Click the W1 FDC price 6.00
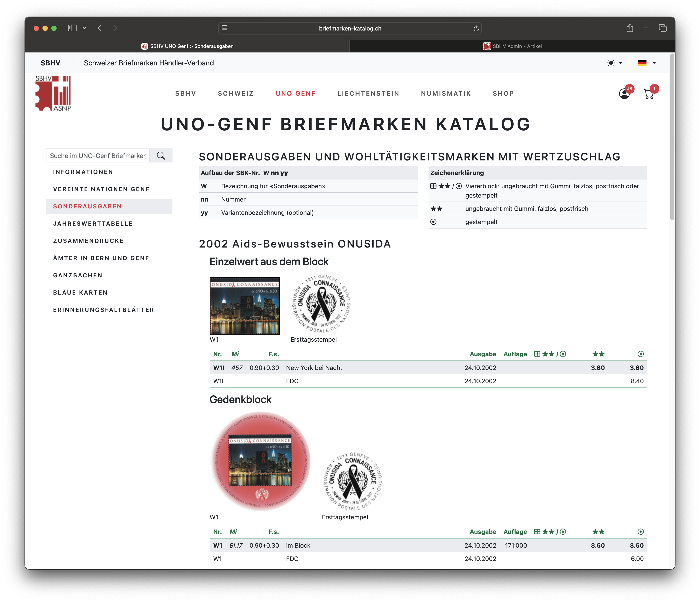 pyautogui.click(x=637, y=558)
